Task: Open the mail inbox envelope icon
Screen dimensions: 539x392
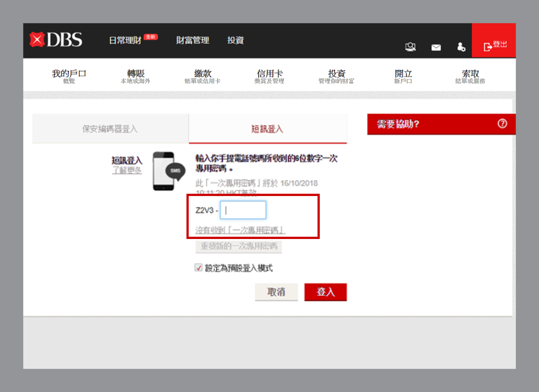Action: [436, 47]
